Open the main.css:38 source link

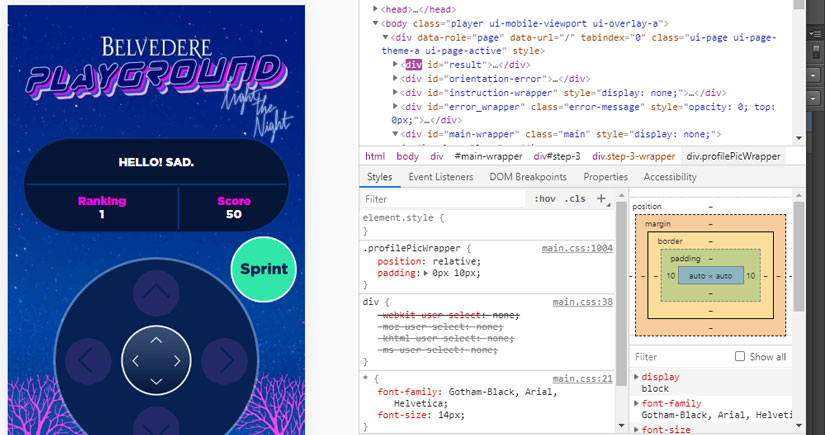(x=582, y=302)
